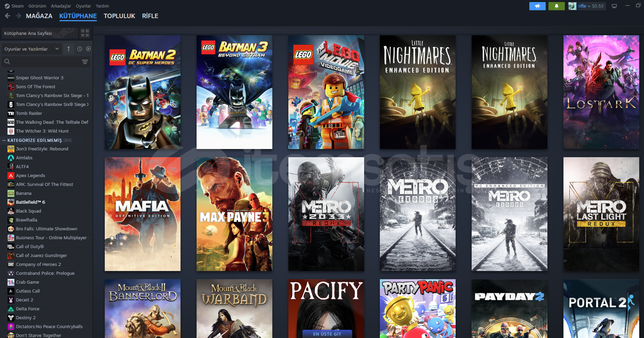
Task: Go back with the left arrow
Action: [x=8, y=16]
